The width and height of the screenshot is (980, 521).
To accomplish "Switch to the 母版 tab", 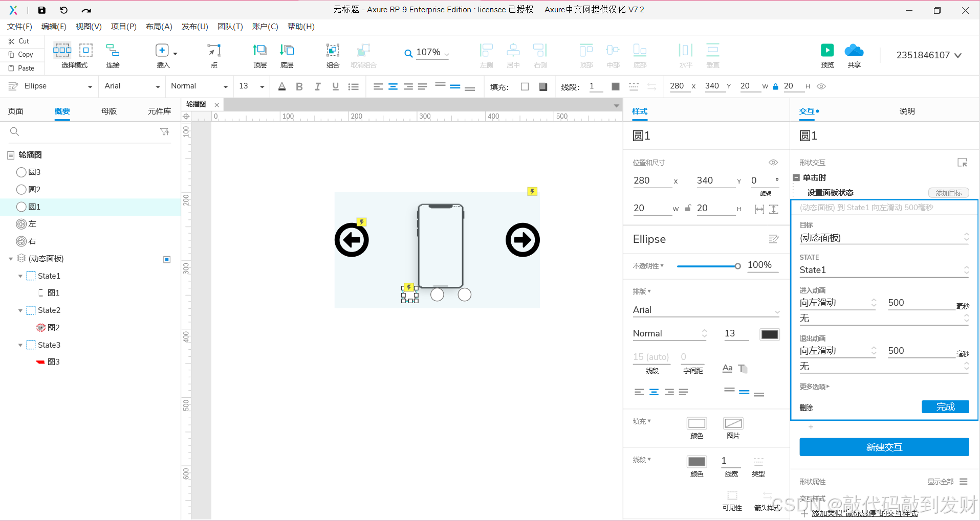I will coord(109,111).
